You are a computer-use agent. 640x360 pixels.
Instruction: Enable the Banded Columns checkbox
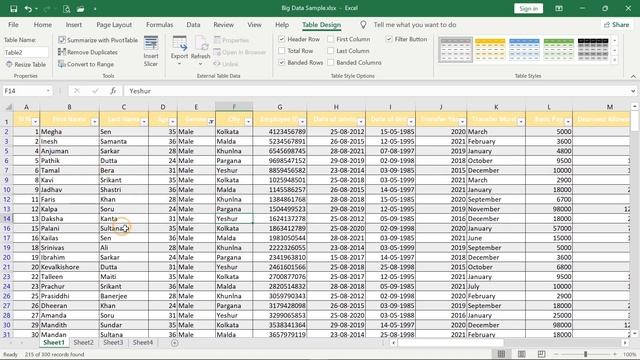point(331,62)
